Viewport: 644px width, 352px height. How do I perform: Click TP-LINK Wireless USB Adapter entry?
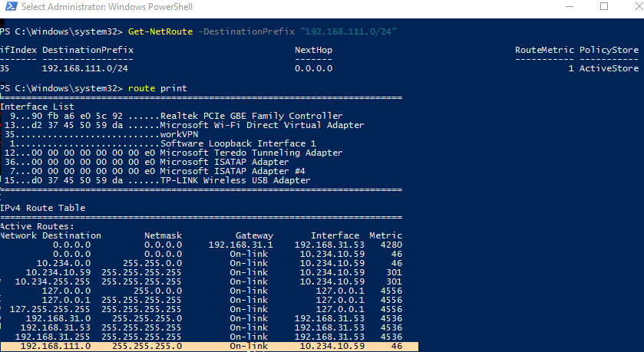(157, 180)
